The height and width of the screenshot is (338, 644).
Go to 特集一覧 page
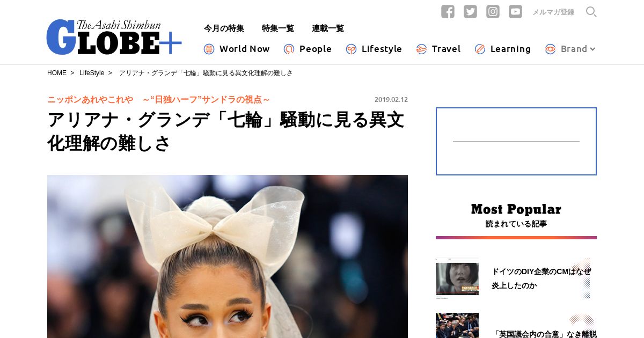[278, 28]
